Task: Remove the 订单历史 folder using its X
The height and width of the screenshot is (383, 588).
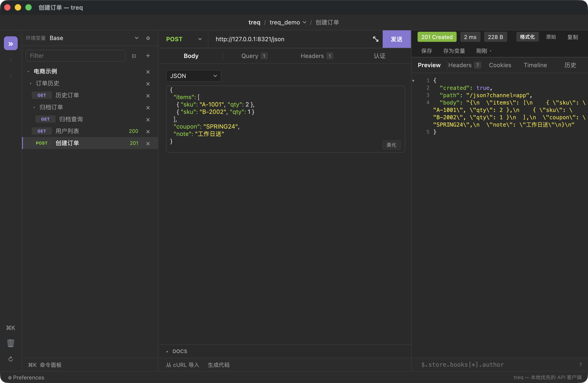Action: [x=148, y=84]
